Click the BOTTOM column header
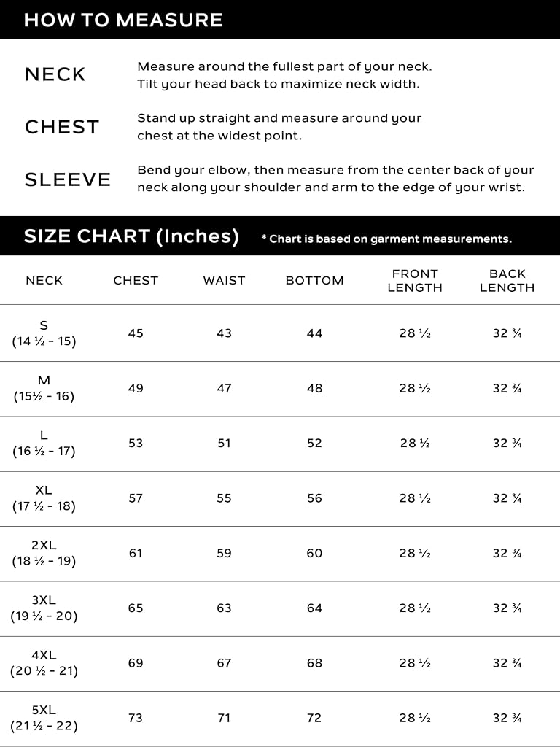This screenshot has width=560, height=747. point(315,281)
